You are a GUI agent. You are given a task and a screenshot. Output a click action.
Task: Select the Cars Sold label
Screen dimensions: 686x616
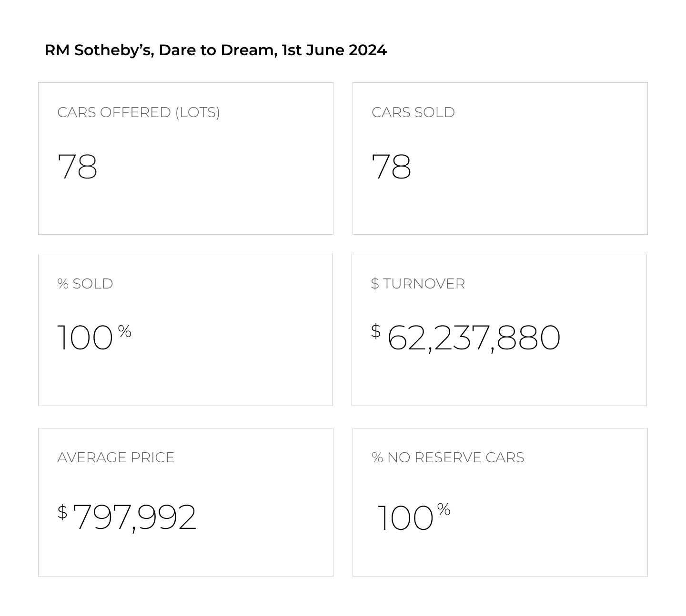click(413, 112)
